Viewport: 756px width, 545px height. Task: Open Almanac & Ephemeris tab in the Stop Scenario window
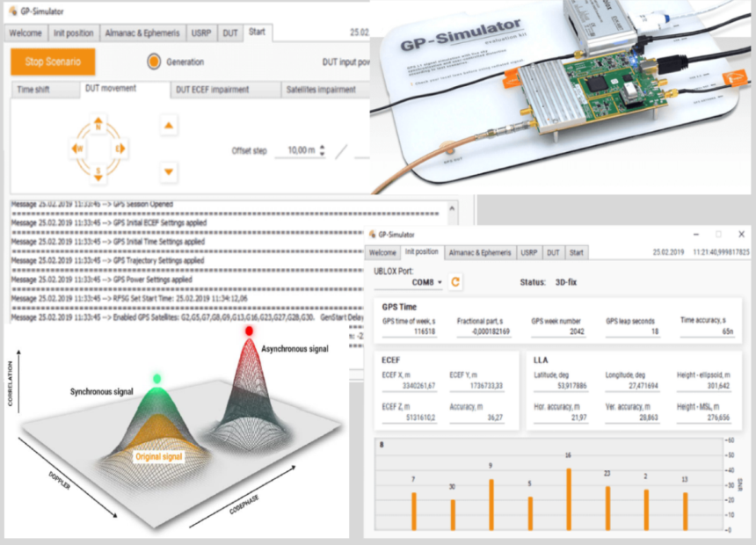click(142, 33)
